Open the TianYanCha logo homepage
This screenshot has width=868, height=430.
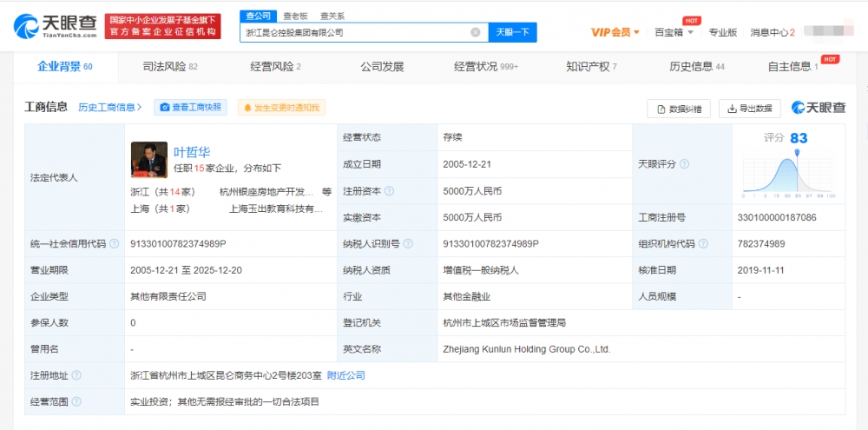pos(56,25)
